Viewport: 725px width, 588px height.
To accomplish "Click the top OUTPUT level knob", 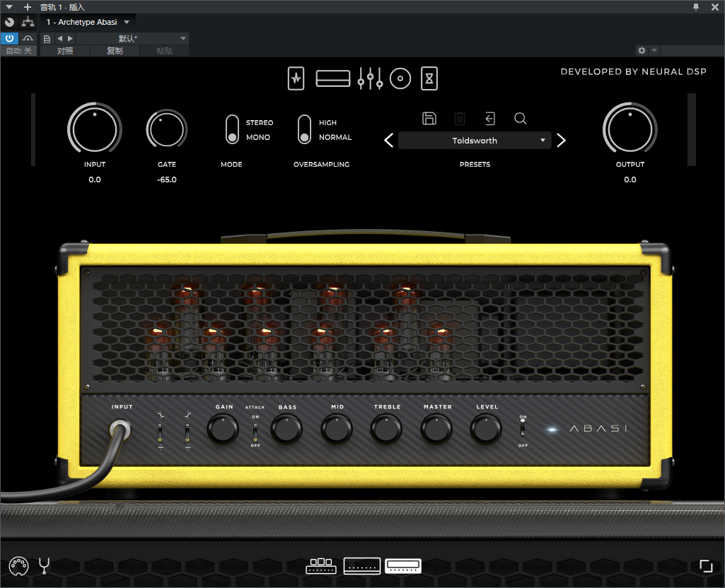I will coord(630,129).
